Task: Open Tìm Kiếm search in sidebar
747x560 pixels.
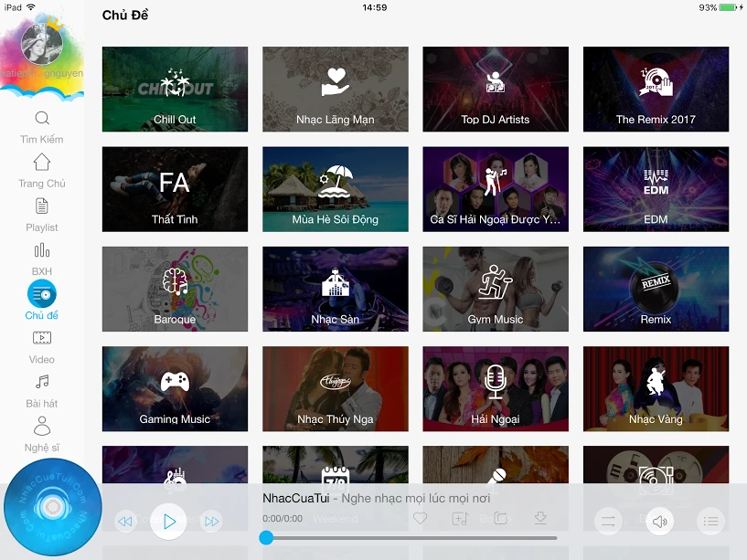Action: point(42,126)
